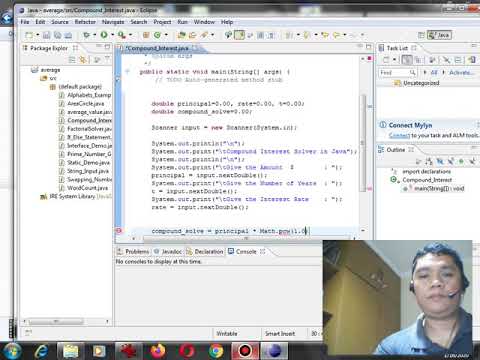Screen dimensions: 480x360
Task: Open the Window menu
Action: [204, 22]
